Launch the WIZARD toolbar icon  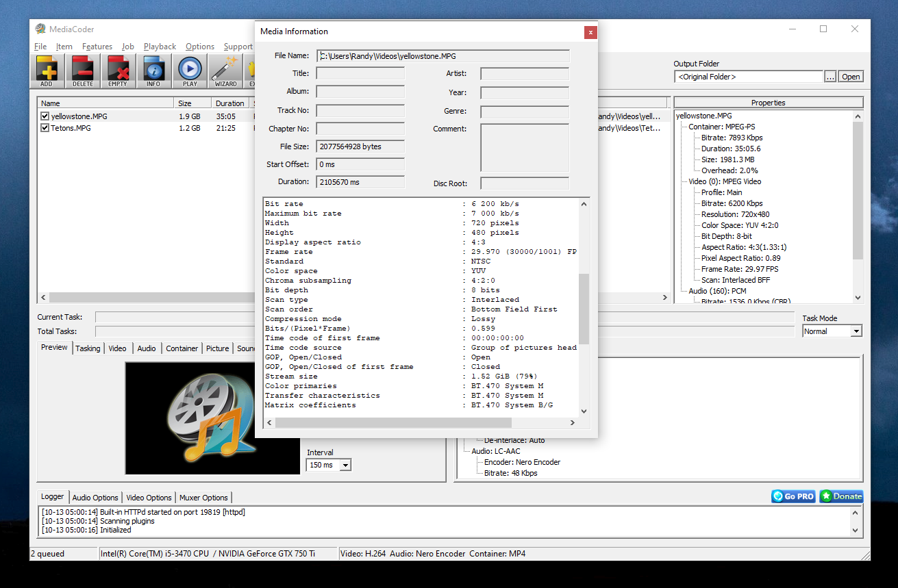(x=225, y=71)
